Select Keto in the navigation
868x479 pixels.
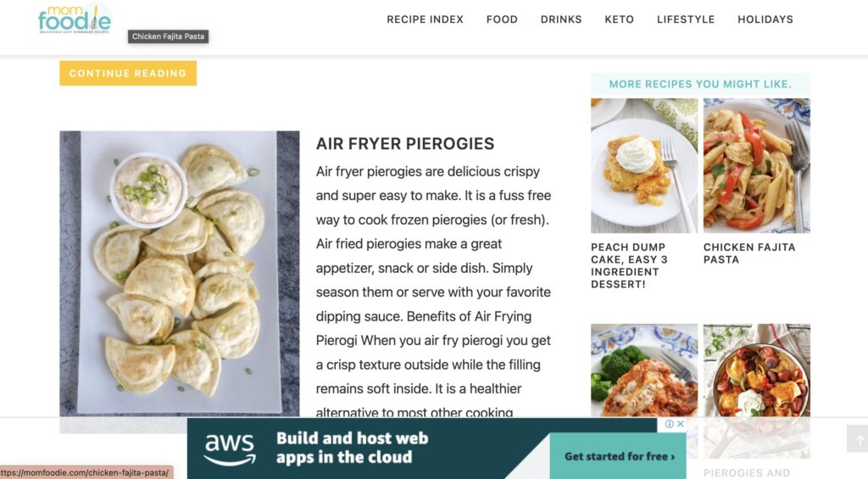(620, 19)
